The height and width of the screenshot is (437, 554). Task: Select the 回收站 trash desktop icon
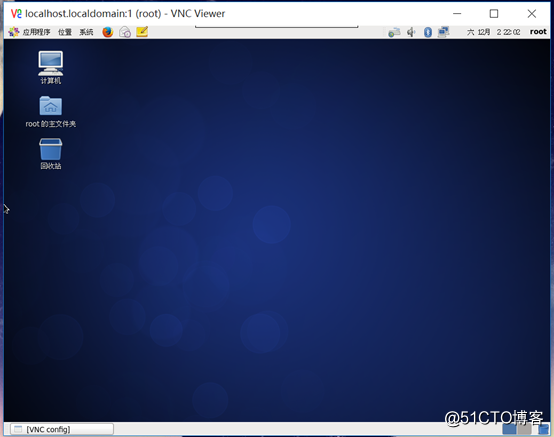[51, 154]
